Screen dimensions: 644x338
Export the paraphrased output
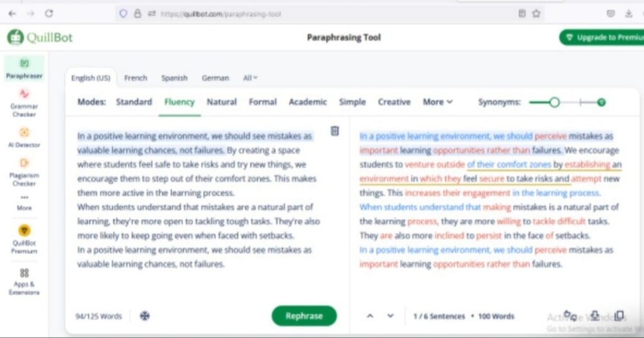(595, 315)
